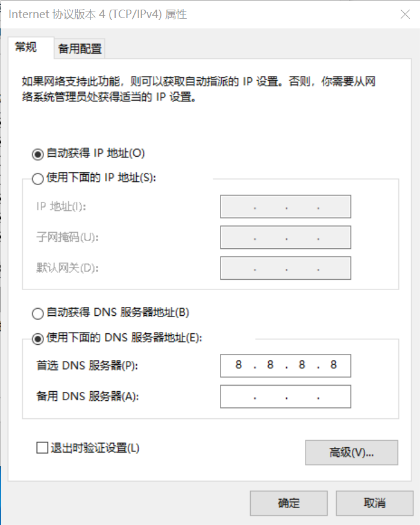Close the TCP/IPv4 properties dialog
420x525 pixels.
tap(405, 14)
